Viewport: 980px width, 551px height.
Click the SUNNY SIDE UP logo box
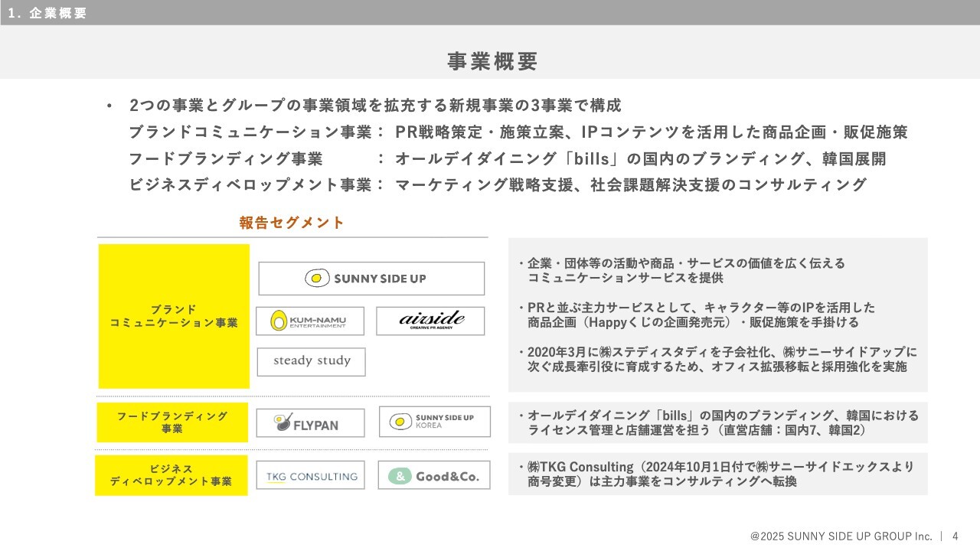[371, 279]
